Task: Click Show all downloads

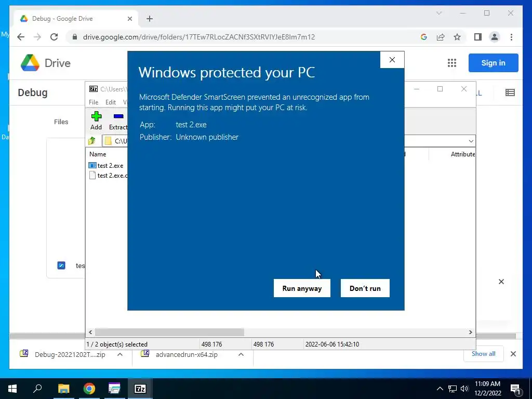Action: 484,354
